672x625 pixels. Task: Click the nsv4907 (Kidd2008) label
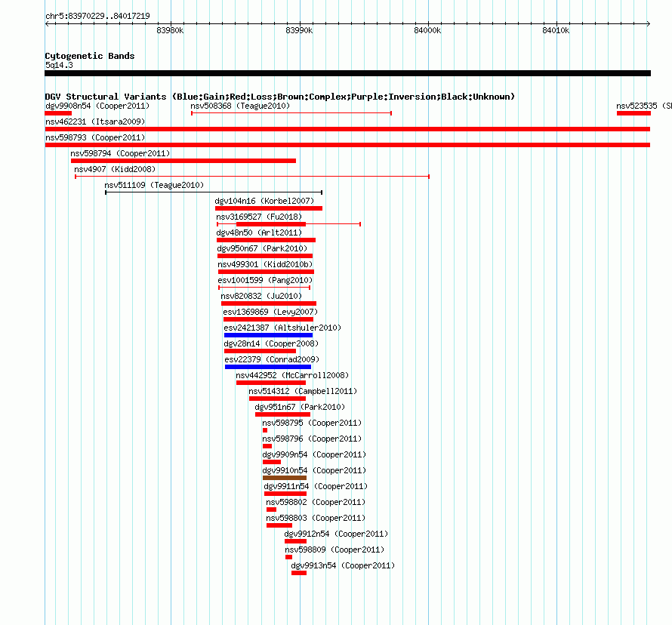coord(115,169)
